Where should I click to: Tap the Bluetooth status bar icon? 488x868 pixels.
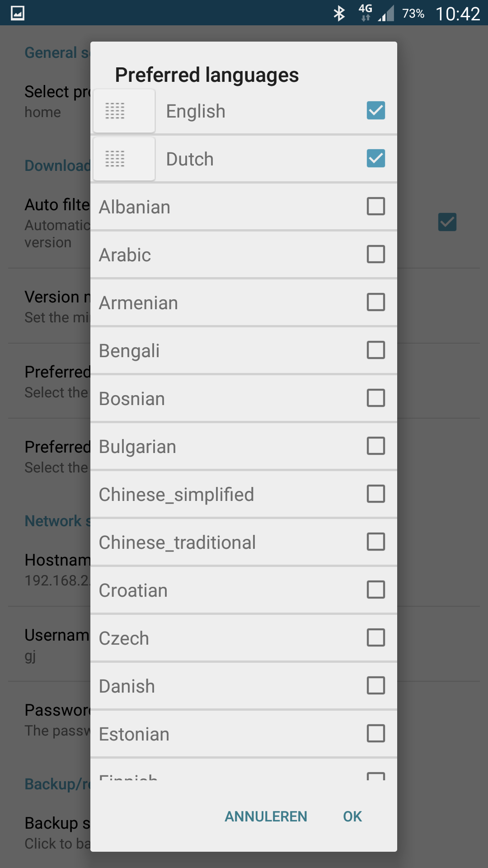pos(339,14)
